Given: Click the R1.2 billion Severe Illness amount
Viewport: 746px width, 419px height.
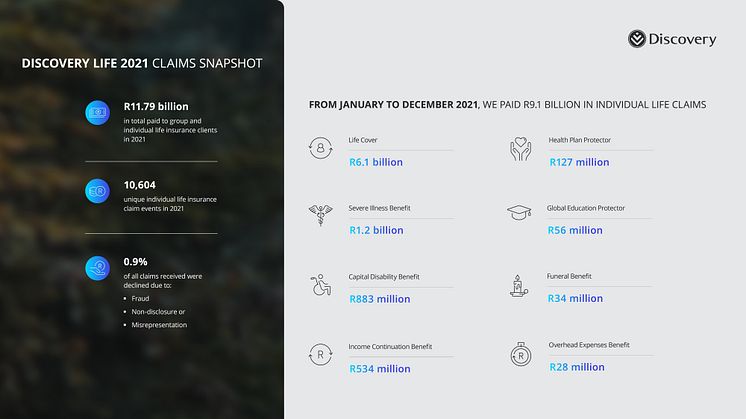Looking at the screenshot, I should pos(376,230).
